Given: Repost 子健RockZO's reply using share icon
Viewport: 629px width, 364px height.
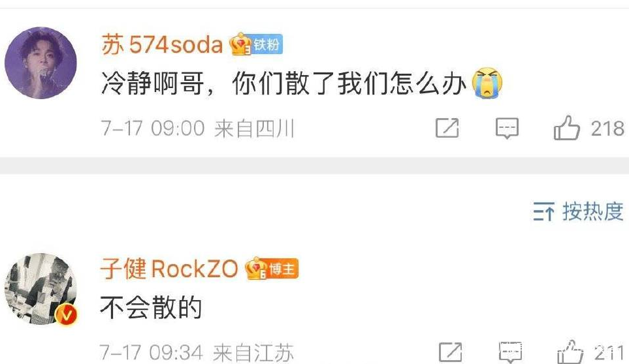Looking at the screenshot, I should pos(450,352).
